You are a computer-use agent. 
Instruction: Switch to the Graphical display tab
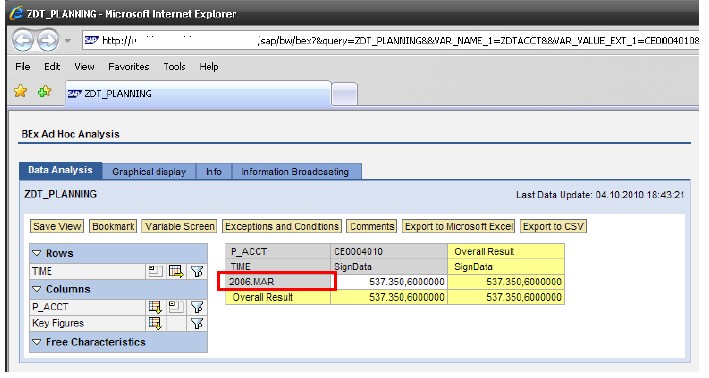[149, 172]
